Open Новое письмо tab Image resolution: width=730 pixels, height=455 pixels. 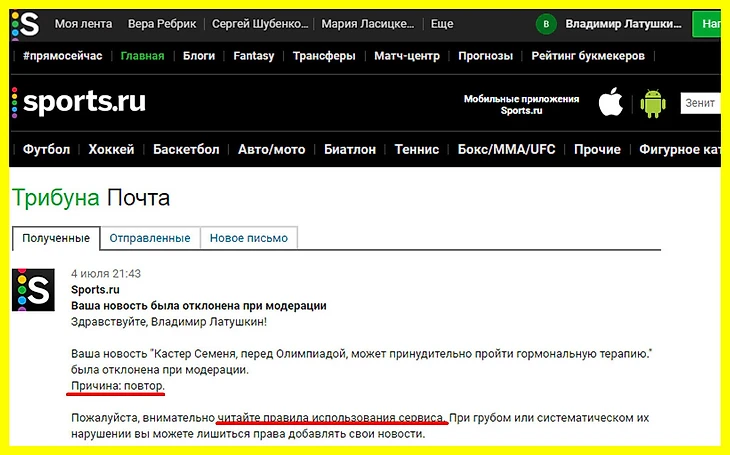(249, 238)
